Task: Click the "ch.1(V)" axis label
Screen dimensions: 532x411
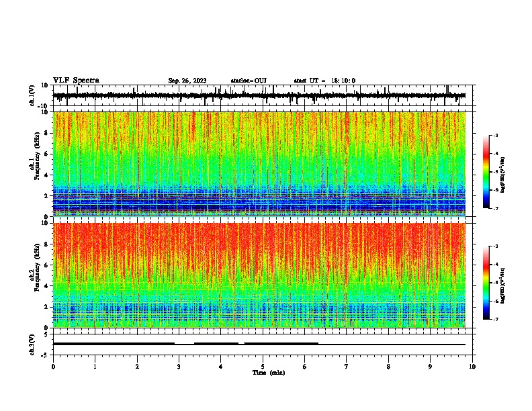Action: pyautogui.click(x=32, y=95)
